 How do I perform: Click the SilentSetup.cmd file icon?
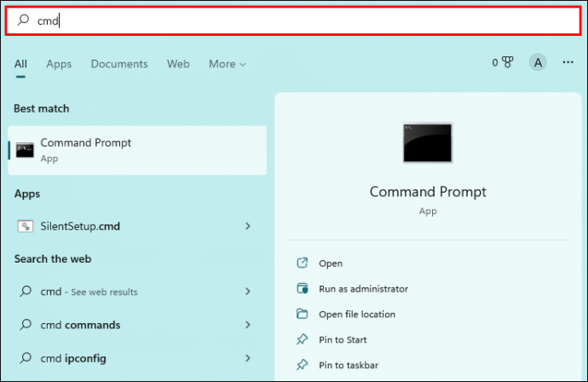tap(25, 226)
